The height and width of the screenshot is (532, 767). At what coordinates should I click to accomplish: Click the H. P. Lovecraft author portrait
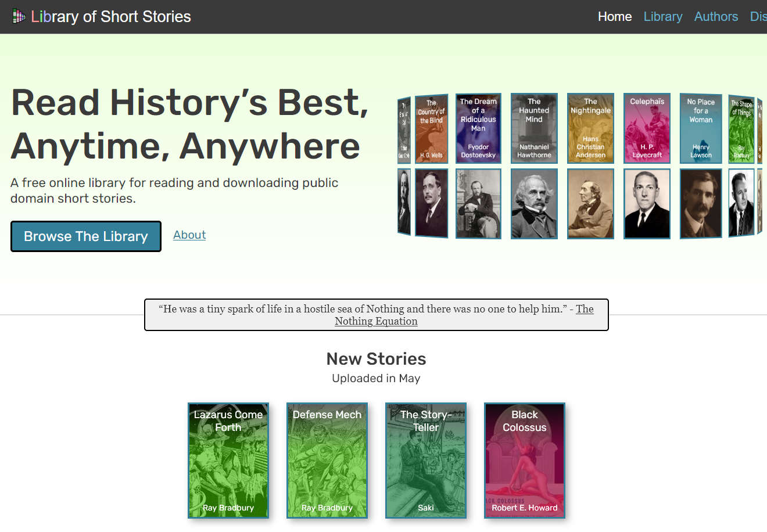point(647,204)
